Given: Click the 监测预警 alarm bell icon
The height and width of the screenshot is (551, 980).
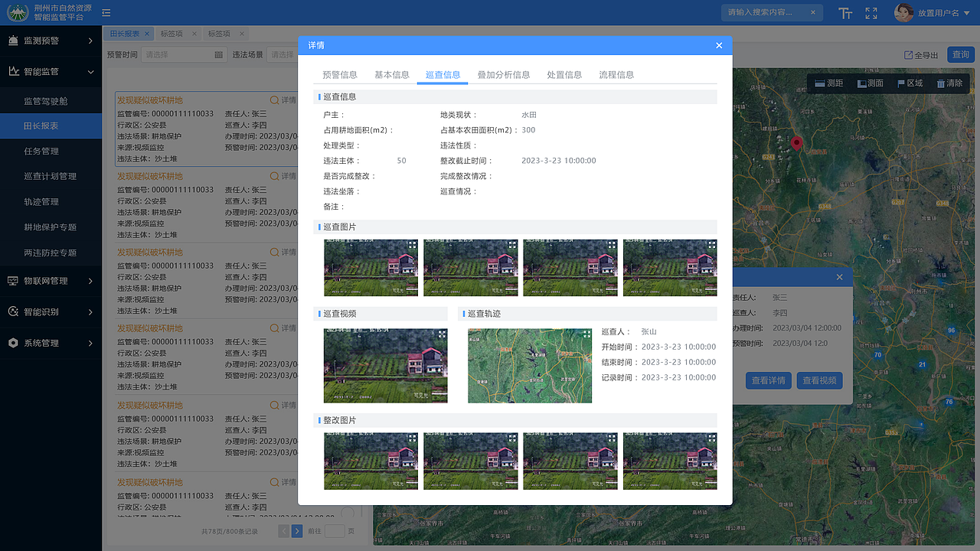Looking at the screenshot, I should tap(13, 41).
